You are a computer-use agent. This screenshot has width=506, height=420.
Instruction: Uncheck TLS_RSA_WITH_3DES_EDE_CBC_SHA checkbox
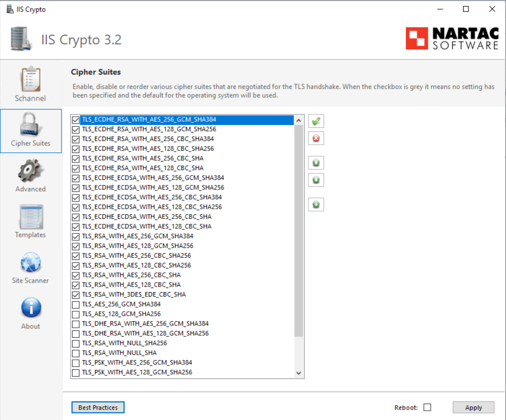pyautogui.click(x=76, y=295)
